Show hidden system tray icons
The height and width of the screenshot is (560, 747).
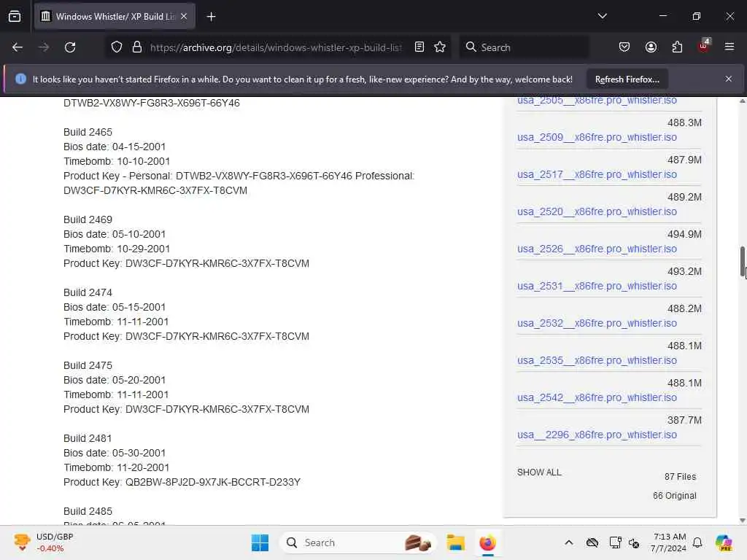[569, 542]
